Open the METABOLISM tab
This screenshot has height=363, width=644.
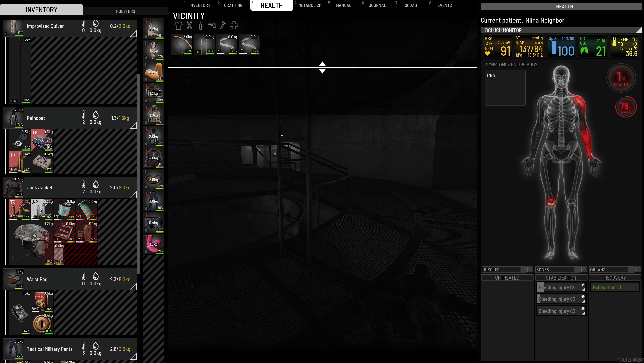pyautogui.click(x=310, y=5)
